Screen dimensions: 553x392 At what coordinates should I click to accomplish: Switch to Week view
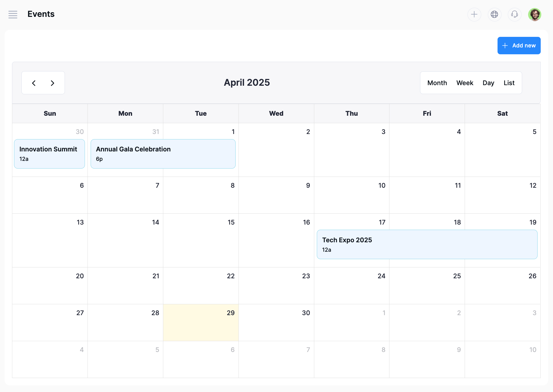tap(465, 83)
